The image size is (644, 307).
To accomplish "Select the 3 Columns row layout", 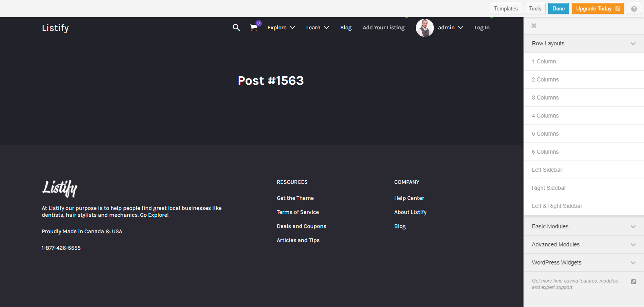I will [545, 98].
